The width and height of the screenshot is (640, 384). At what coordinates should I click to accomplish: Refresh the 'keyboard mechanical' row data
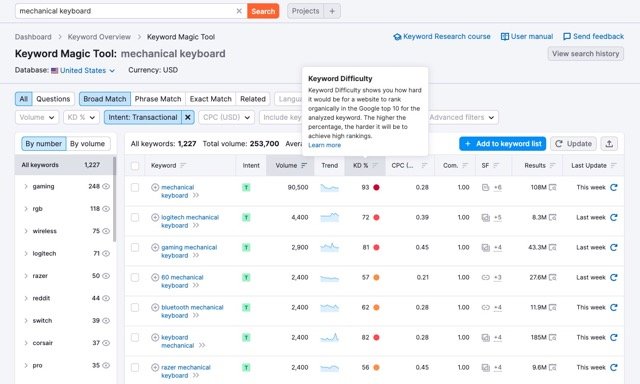[x=613, y=337]
